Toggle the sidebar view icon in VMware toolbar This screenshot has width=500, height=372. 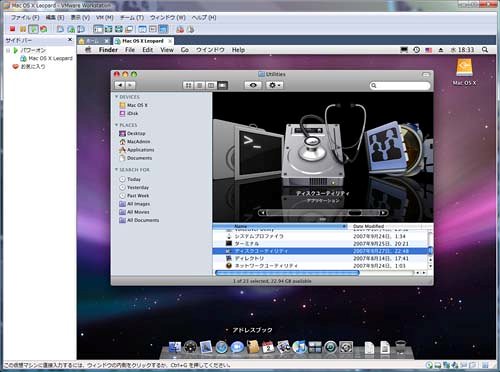98,29
